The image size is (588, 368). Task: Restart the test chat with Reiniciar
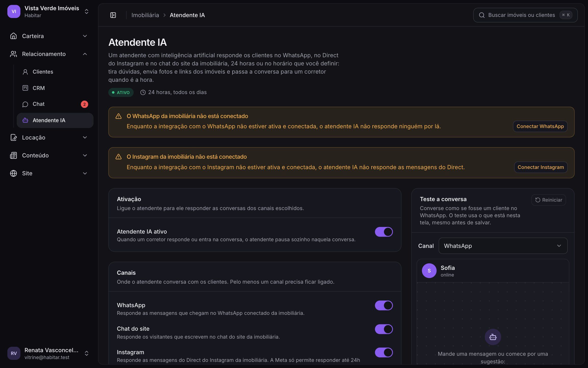coord(548,200)
